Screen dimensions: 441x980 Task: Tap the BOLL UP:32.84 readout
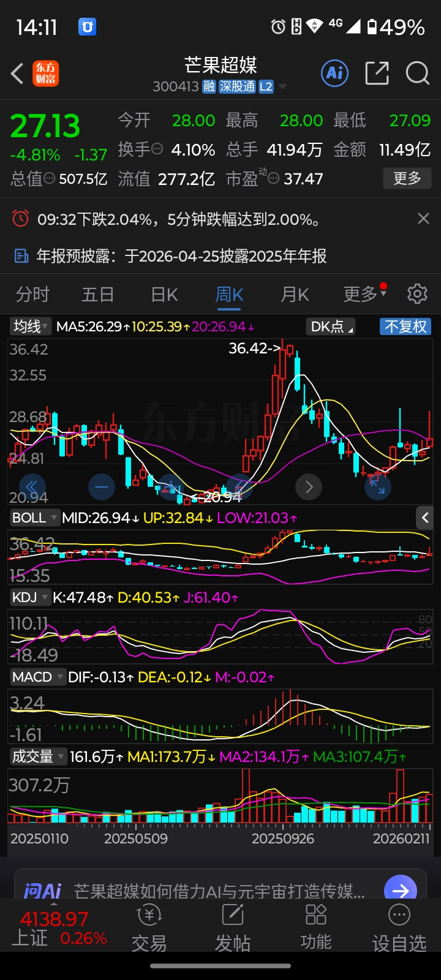point(178,518)
